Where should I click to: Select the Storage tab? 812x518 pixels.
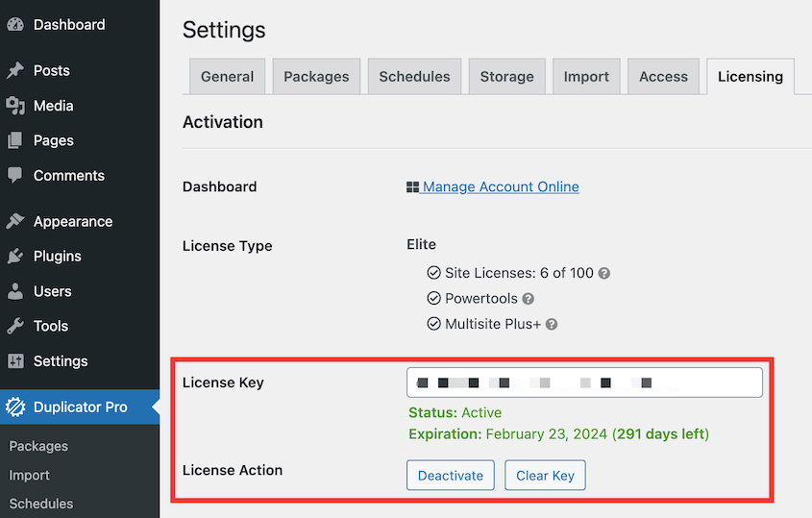coord(507,77)
